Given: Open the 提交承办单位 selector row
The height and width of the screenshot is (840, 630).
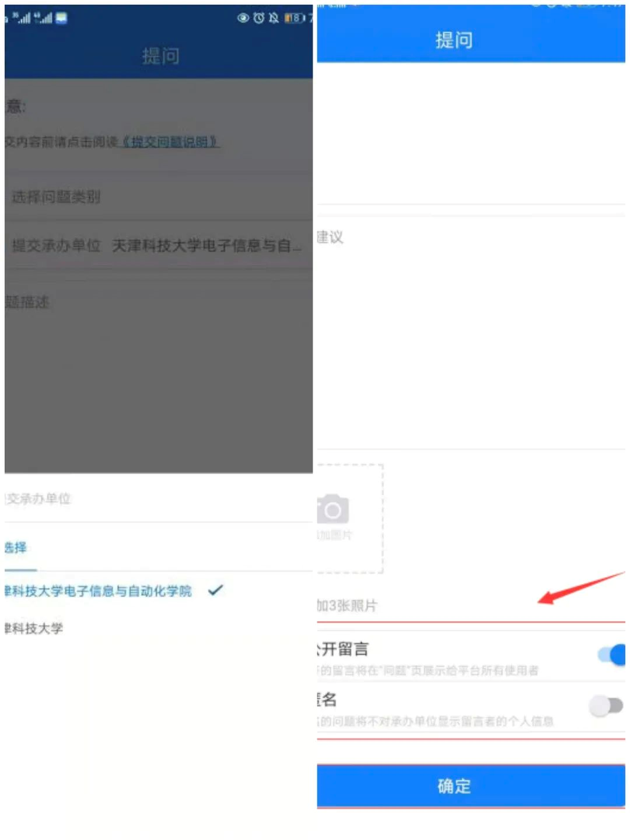Looking at the screenshot, I should 159,246.
